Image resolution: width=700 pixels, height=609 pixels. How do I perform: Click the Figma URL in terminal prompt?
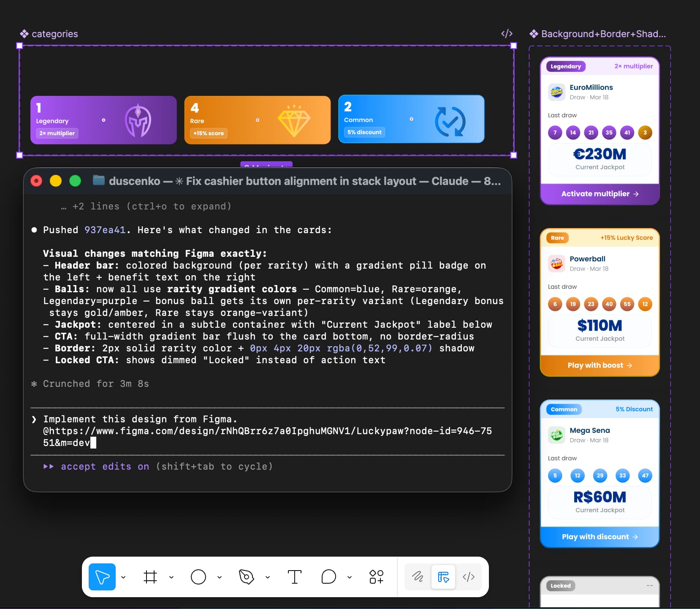(x=267, y=437)
